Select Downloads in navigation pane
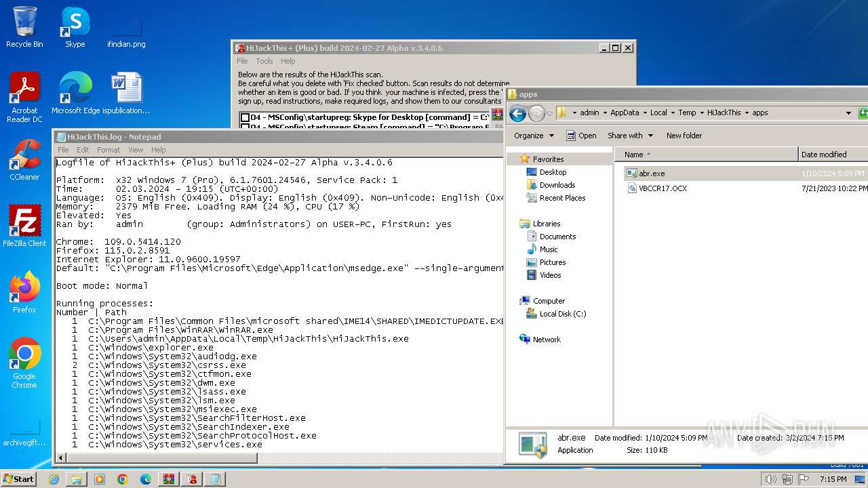 [x=557, y=185]
